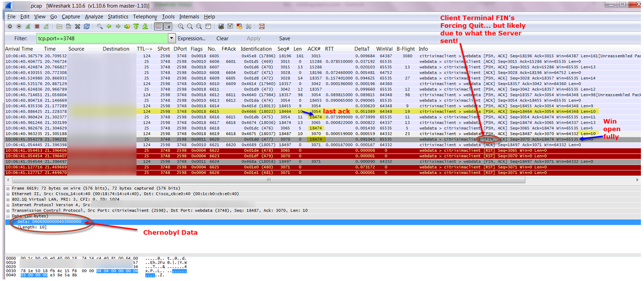Viewport: 644px width, 281px height.
Task: Reload this capture file icon
Action: (86, 26)
